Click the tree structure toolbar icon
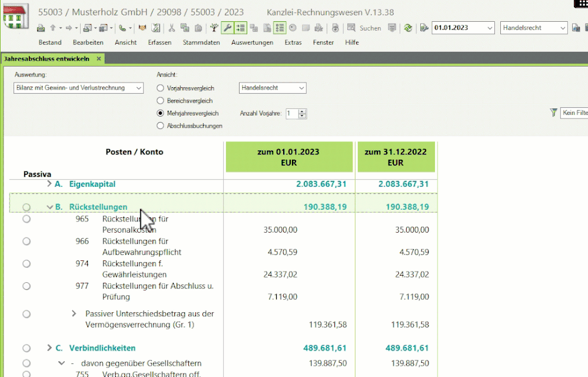 [214, 28]
